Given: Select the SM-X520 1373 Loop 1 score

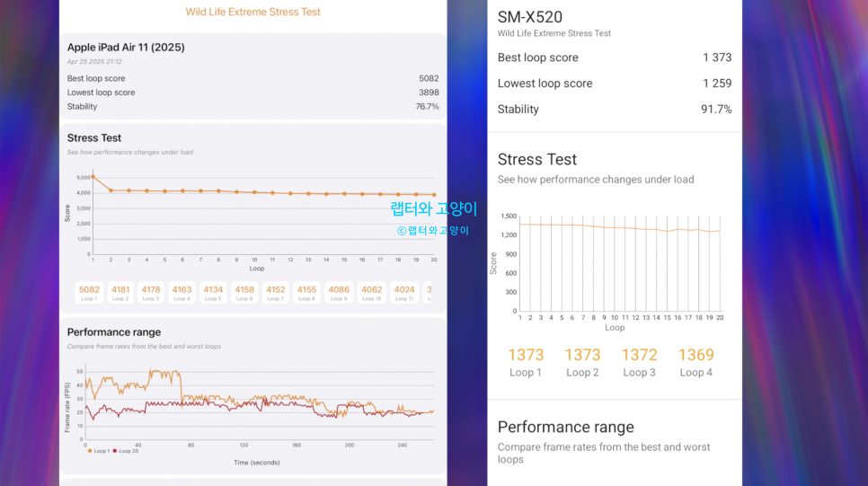Looking at the screenshot, I should point(526,363).
